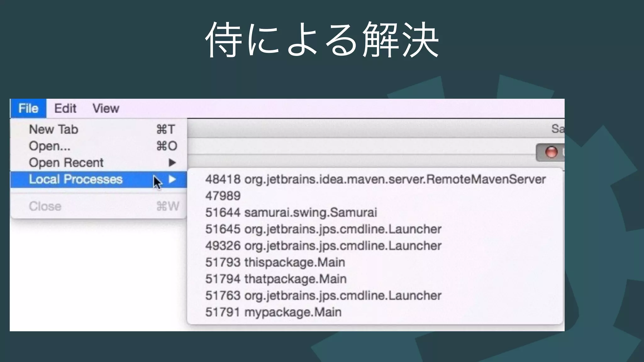This screenshot has width=644, height=362.
Task: Open the Edit menu
Action: 65,108
